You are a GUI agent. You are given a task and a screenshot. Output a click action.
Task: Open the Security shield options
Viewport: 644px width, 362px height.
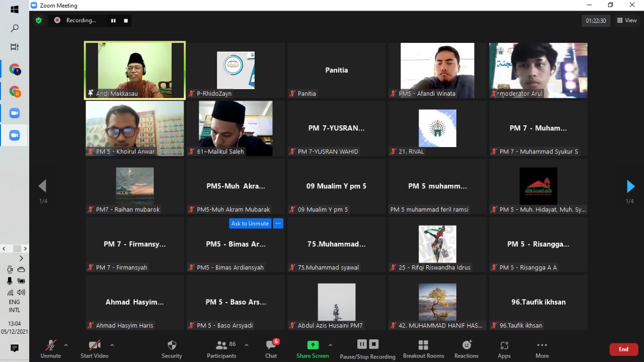172,349
